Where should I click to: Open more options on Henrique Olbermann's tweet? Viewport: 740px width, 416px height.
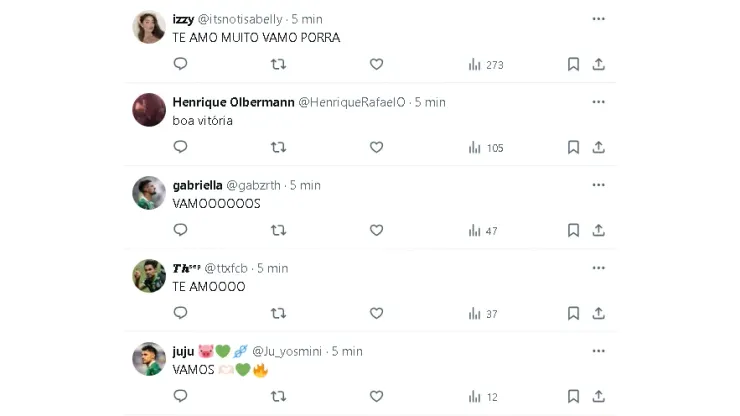[x=598, y=102]
